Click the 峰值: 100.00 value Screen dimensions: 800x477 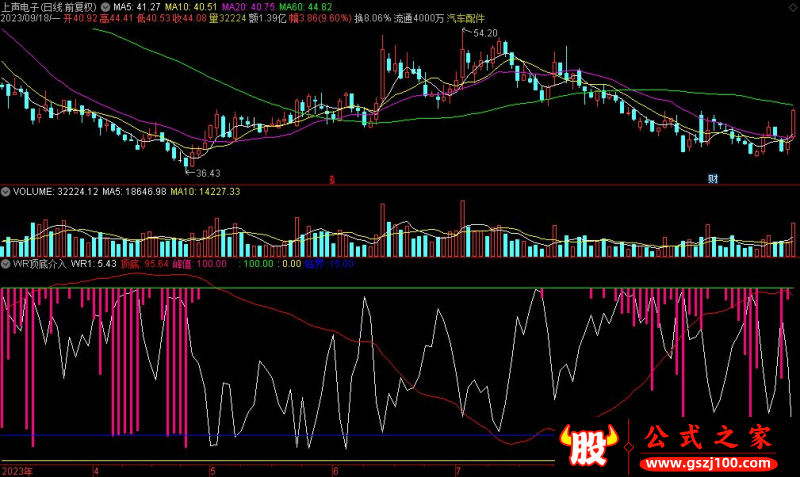[199, 264]
